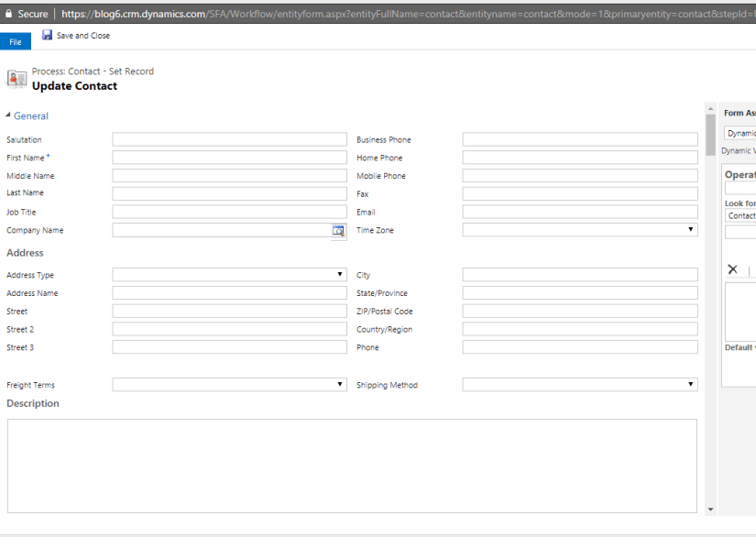Screen dimensions: 756x537
Task: Open the Company Name lookup icon
Action: pyautogui.click(x=338, y=231)
